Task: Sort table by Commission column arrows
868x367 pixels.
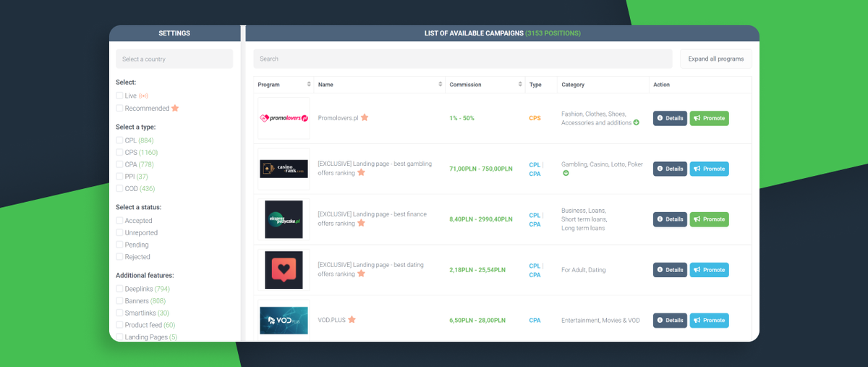Action: [x=520, y=85]
